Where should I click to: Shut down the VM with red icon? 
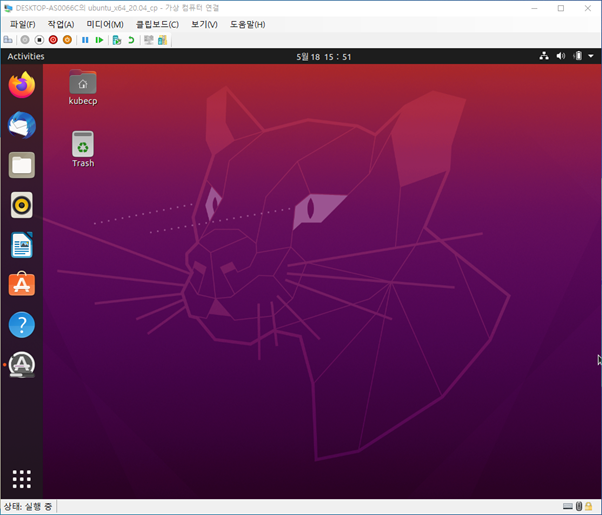pyautogui.click(x=53, y=40)
